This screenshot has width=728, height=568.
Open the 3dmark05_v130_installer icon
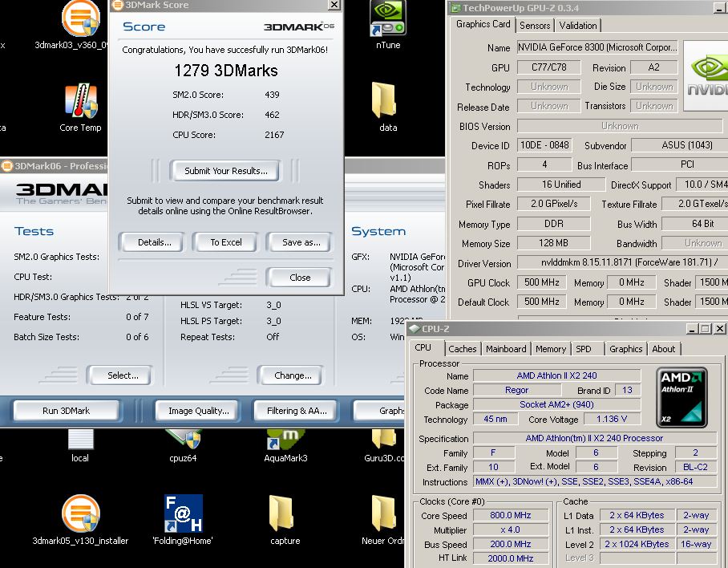pos(81,513)
